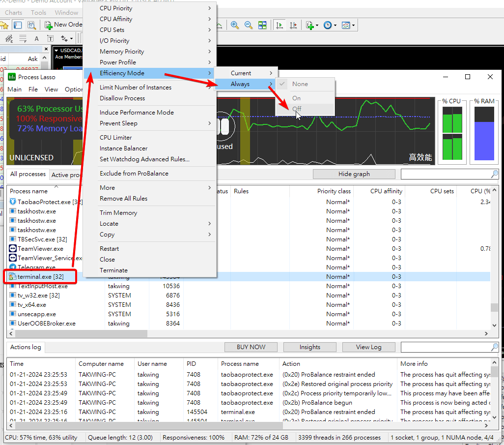Choose On for always efficiency mode

[305, 98]
